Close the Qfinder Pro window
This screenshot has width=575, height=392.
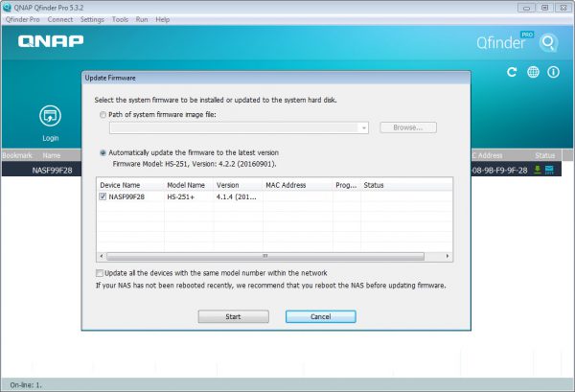pos(563,8)
